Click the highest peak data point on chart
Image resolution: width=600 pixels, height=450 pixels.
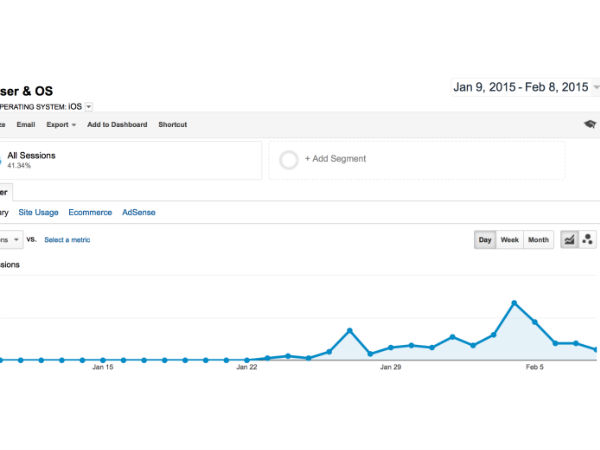(x=514, y=302)
